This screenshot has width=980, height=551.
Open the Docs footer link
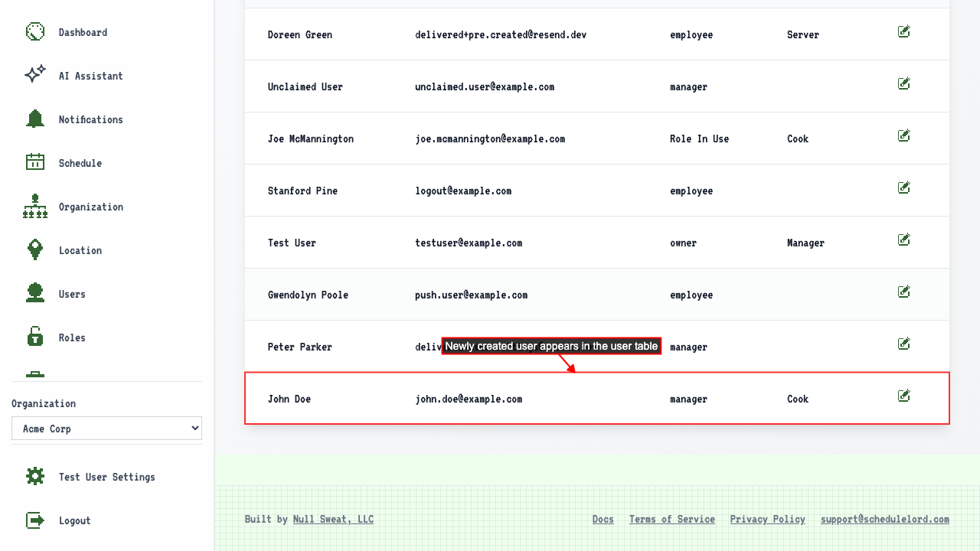click(603, 519)
